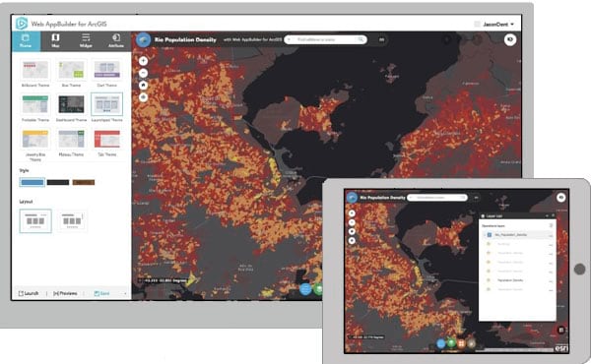Open the blue widget icon on desktop map
Viewport: 591px width, 364px height.
click(x=305, y=289)
